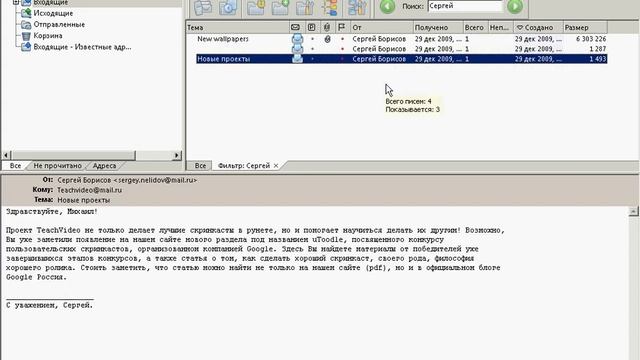Click the Корзина trash bin icon
Screen dimensions: 640x360
(x=26, y=36)
